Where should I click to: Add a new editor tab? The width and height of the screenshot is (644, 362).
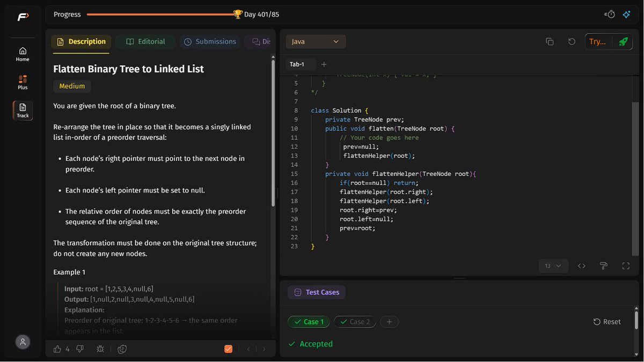coord(324,64)
